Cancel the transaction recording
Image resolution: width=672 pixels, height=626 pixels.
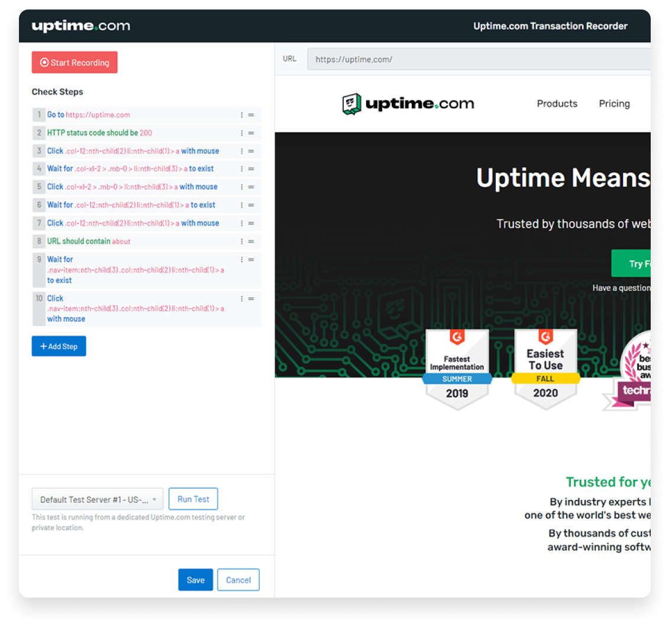[x=238, y=580]
